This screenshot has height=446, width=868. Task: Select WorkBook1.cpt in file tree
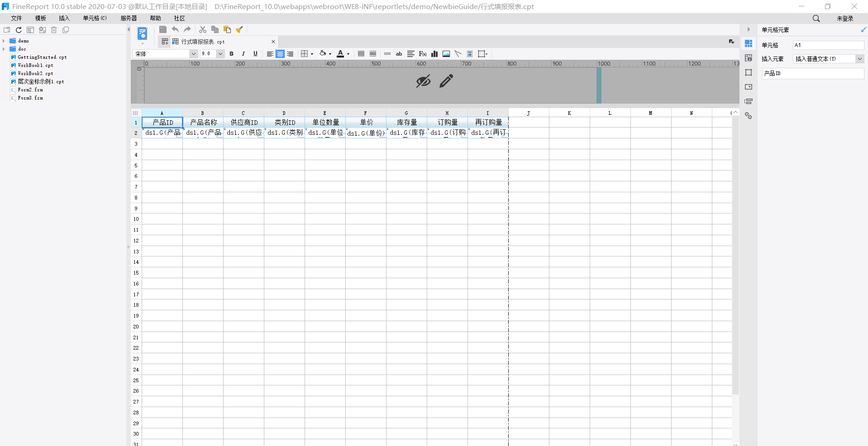(35, 65)
